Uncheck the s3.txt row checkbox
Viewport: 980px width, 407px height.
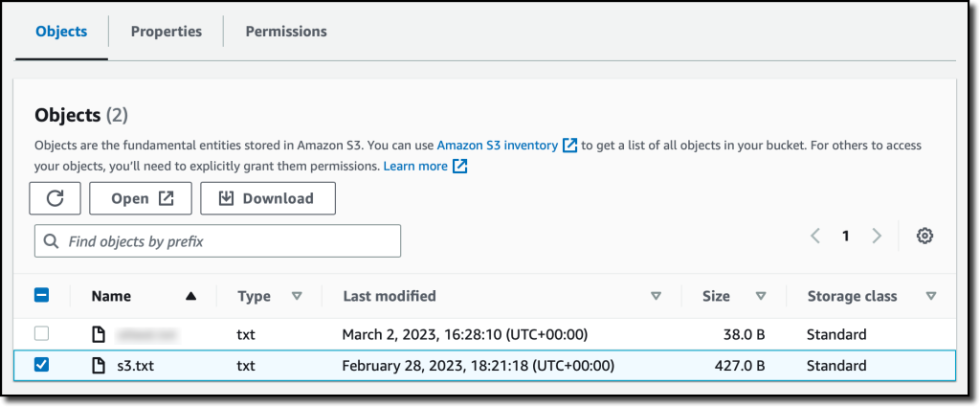tap(41, 365)
